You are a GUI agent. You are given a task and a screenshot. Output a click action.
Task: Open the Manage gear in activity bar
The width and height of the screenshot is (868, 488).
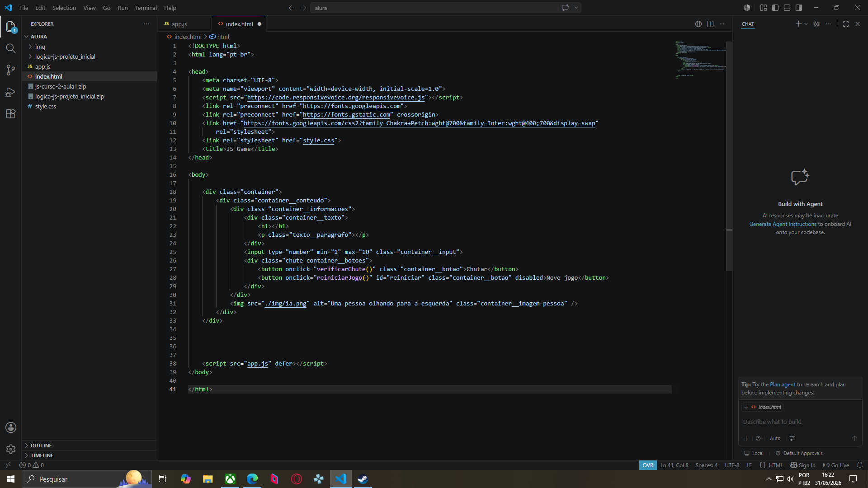pos(11,449)
